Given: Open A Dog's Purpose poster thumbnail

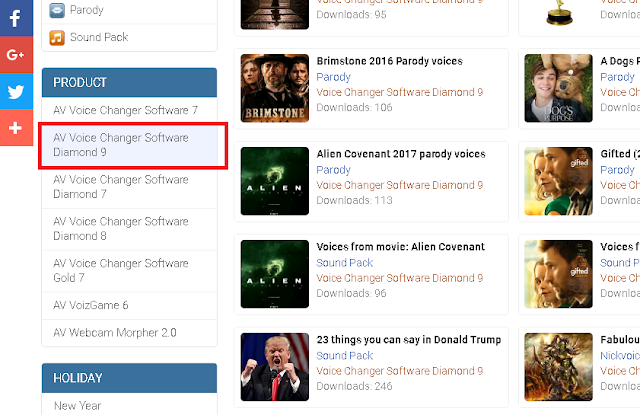Looking at the screenshot, I should [x=558, y=88].
